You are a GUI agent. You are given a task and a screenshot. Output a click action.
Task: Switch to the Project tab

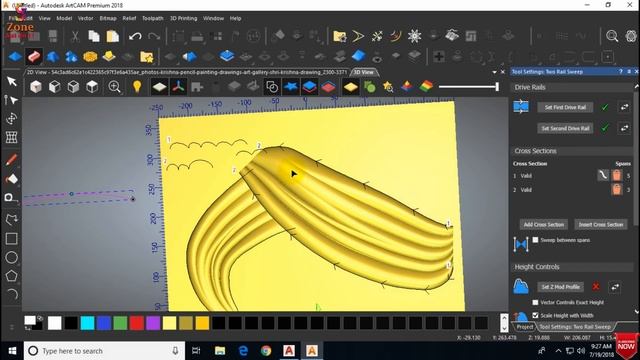(524, 327)
